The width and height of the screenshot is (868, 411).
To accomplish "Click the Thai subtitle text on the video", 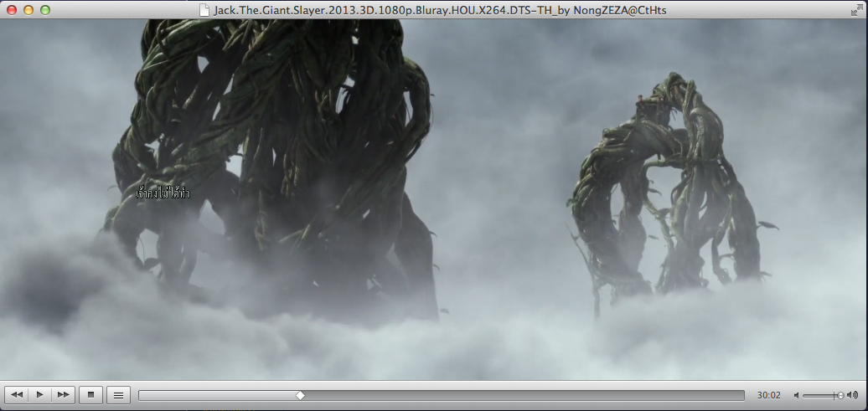I will coord(163,193).
